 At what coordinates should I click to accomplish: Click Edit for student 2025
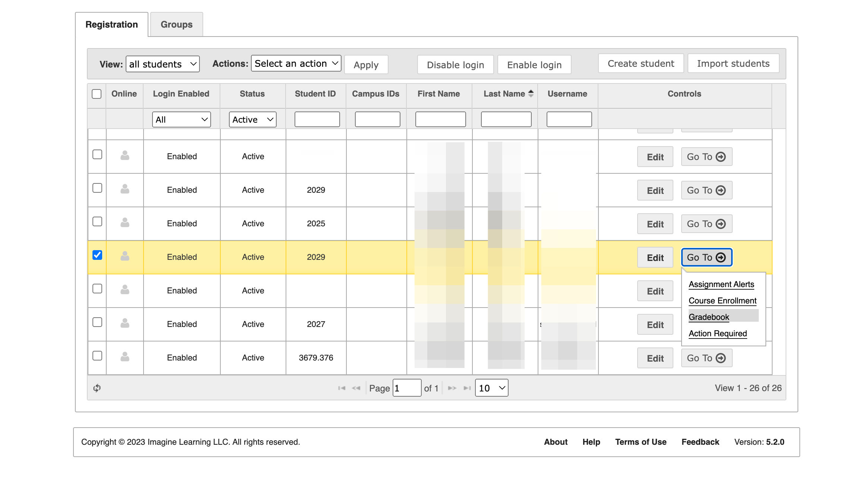point(655,224)
